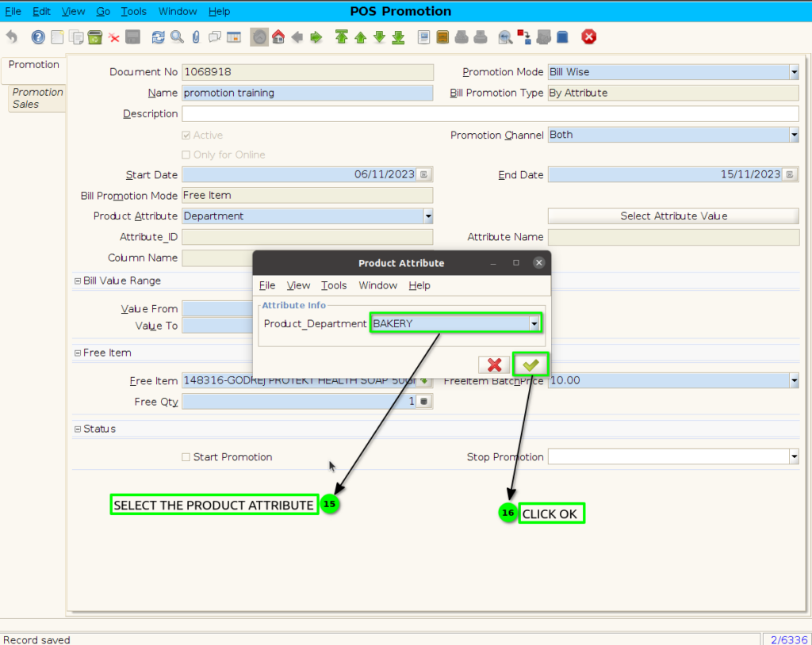This screenshot has height=645, width=812.
Task: Click the Record saved status message
Action: click(36, 639)
